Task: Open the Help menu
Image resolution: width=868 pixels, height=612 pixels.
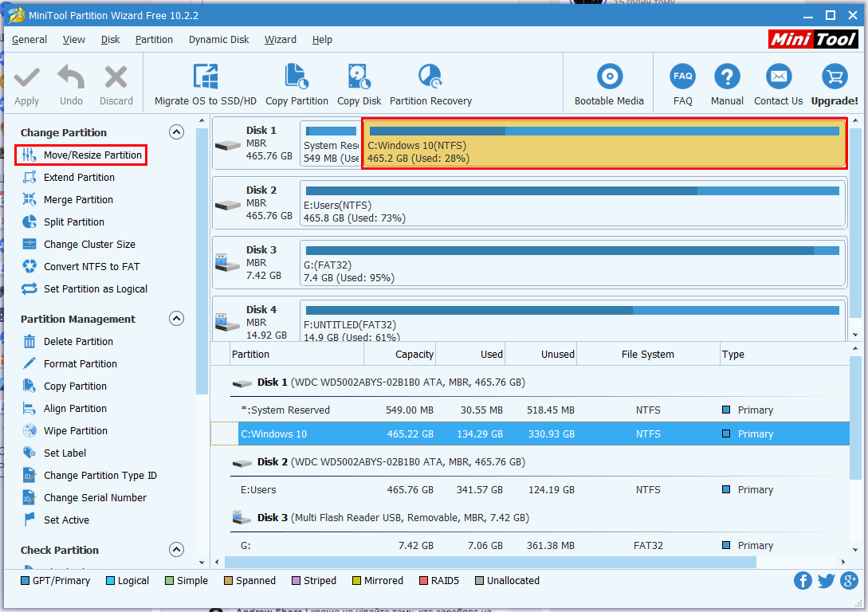Action: [322, 40]
